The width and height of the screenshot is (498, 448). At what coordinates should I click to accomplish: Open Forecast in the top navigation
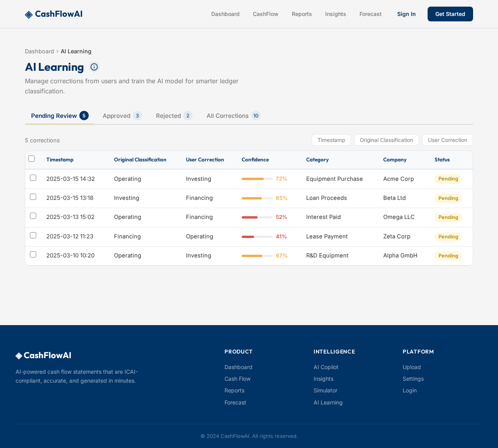[370, 14]
